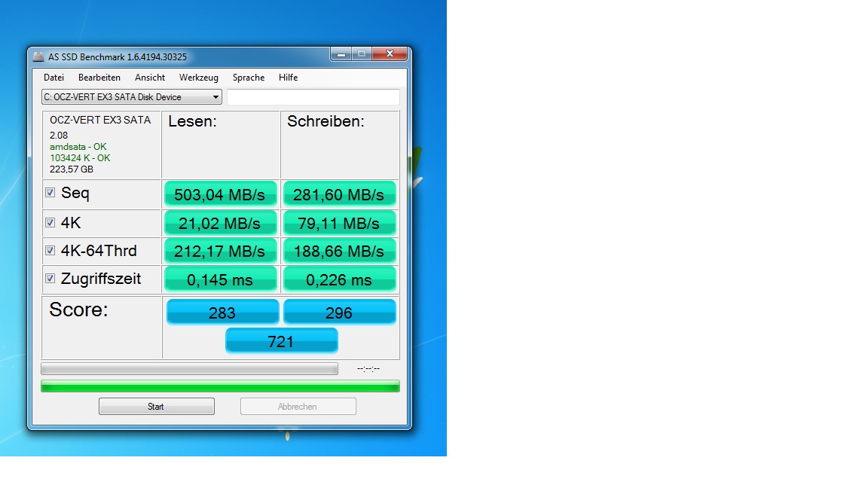Open the Hilfe menu

(289, 78)
